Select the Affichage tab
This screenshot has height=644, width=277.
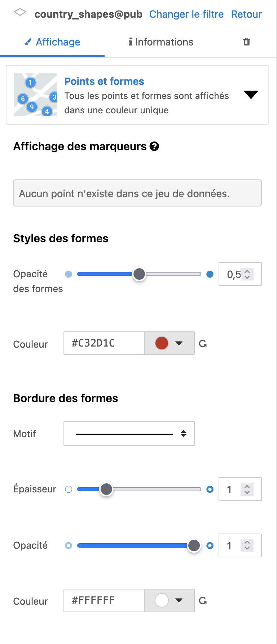(52, 42)
